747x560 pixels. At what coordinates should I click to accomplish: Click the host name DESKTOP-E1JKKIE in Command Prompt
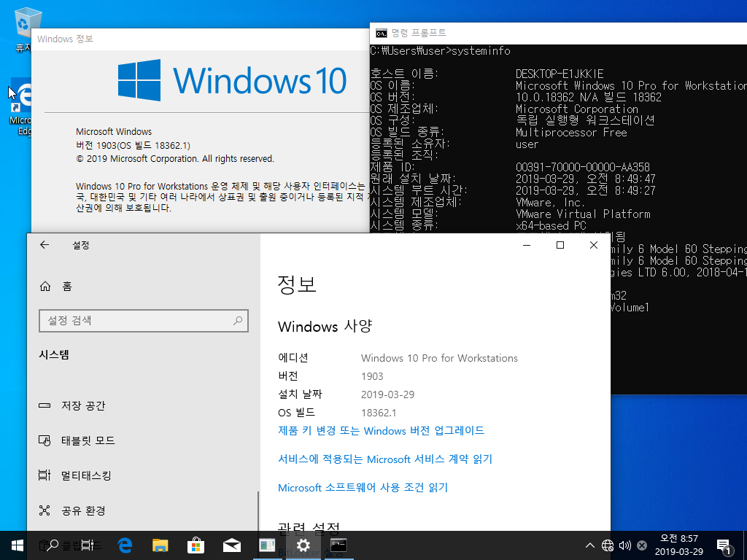pos(560,74)
